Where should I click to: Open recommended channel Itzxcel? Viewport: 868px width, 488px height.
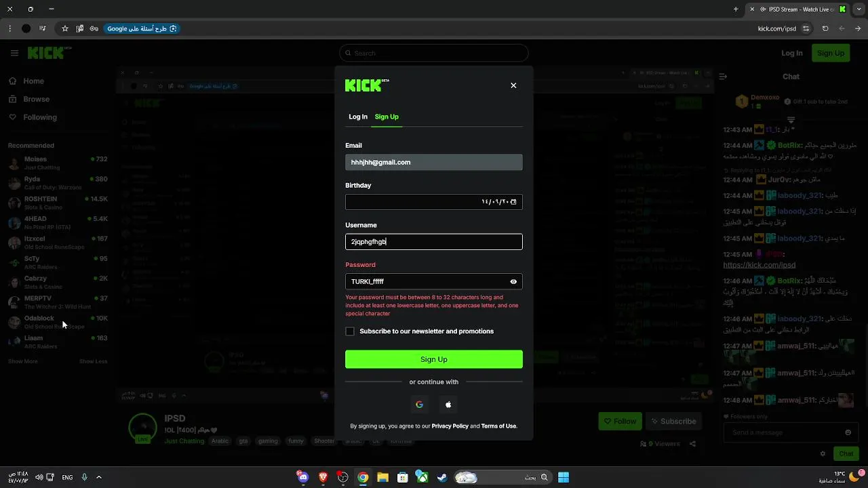pos(58,243)
